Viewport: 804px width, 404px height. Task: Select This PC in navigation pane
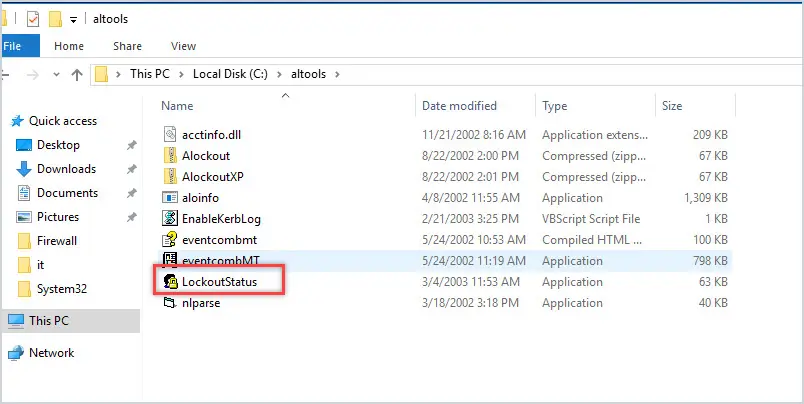click(x=49, y=321)
